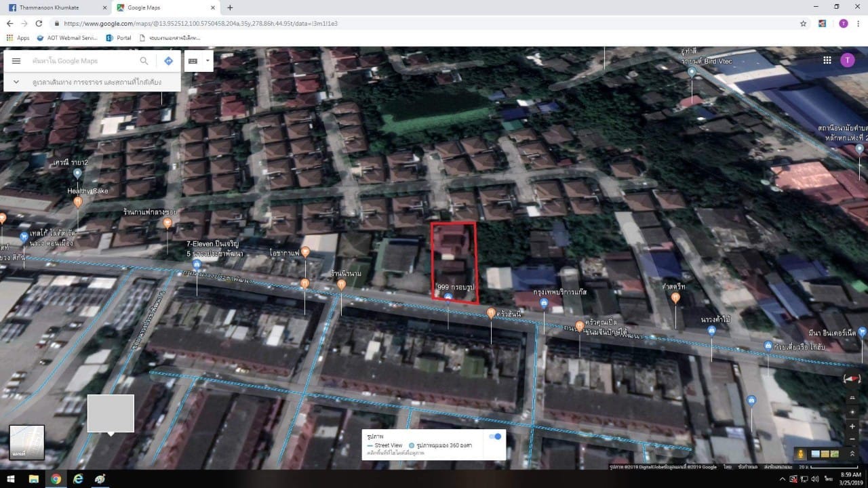Click the 7-Eleven place marker
Screen dimensions: 868x488
pyautogui.click(x=197, y=264)
